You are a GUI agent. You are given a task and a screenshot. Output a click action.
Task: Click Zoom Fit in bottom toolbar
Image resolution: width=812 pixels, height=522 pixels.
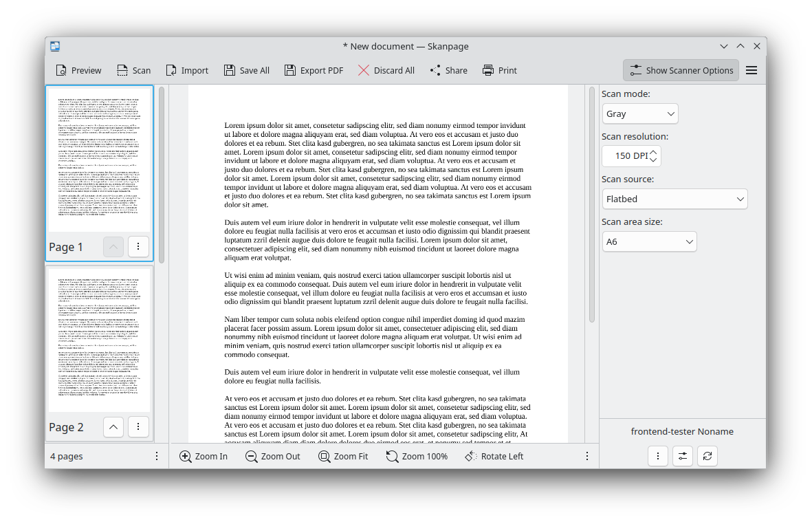(343, 456)
